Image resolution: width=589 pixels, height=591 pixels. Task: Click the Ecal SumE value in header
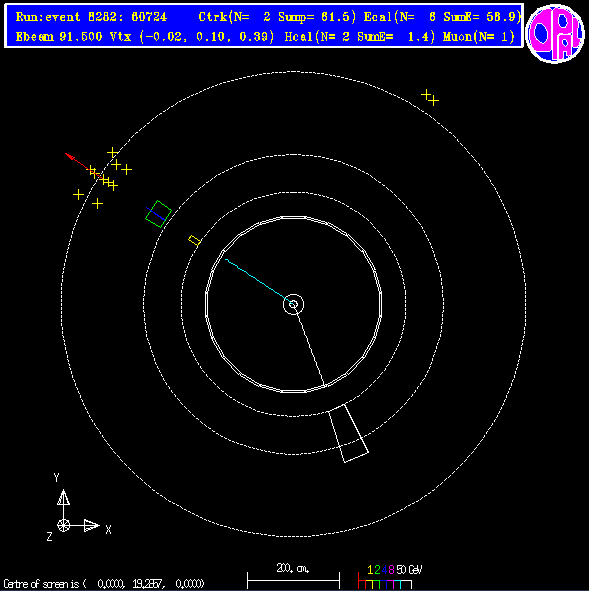pyautogui.click(x=482, y=17)
